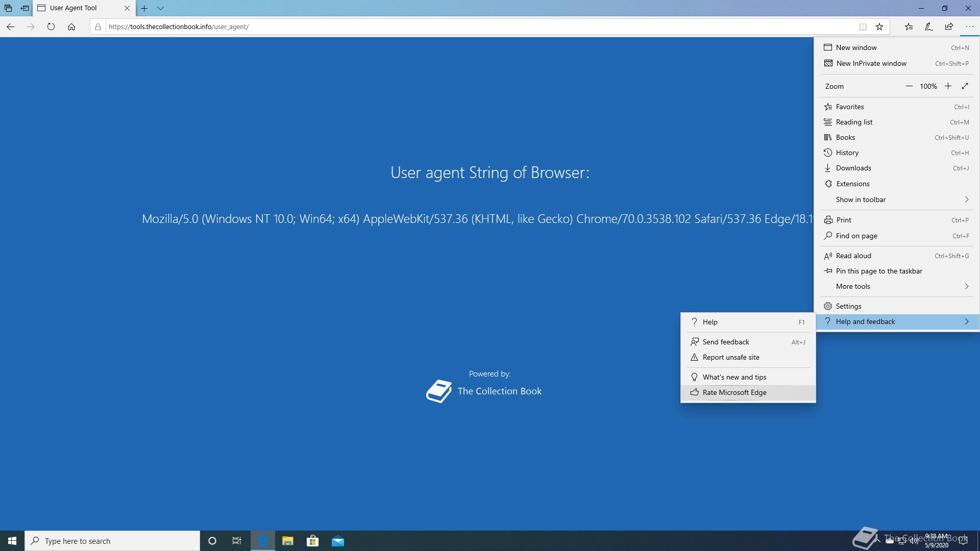Open tab preview dropdown chevron
Screen dimensions: 980x551
(x=160, y=8)
